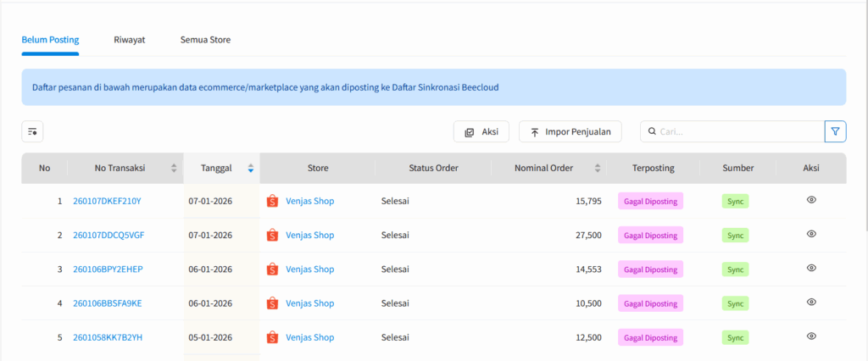868x361 pixels.
Task: Click the nominal value 10,500
Action: (588, 303)
